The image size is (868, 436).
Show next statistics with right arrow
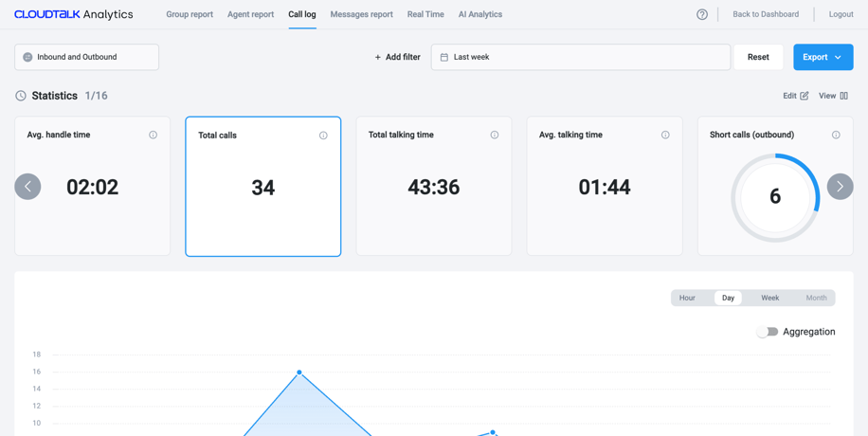(x=841, y=187)
